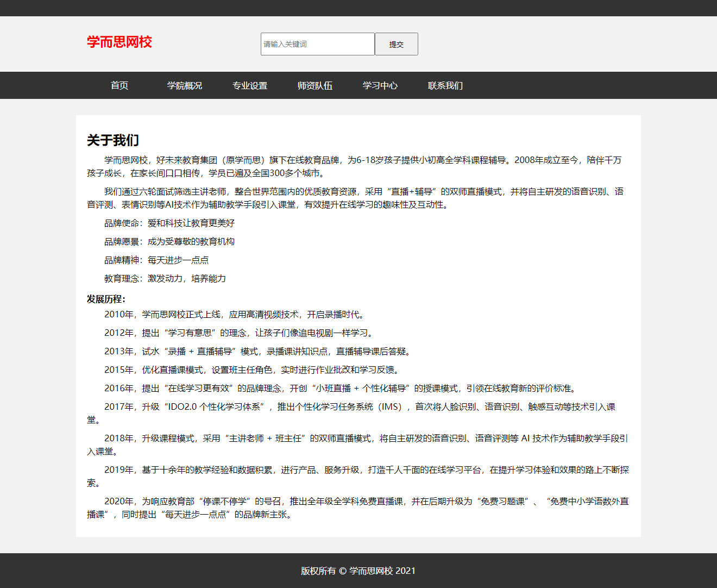Click the 品牌精神：每天进步一点点 line
Image resolution: width=717 pixels, height=588 pixels.
click(156, 260)
